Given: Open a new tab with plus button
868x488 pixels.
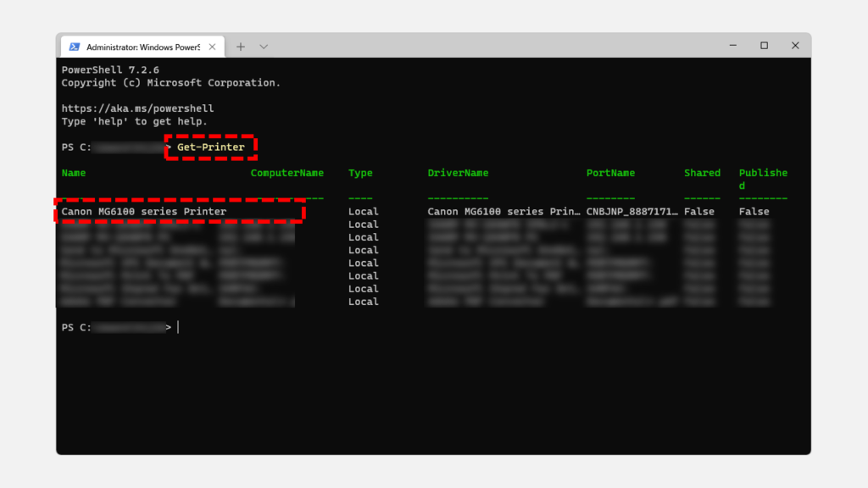Looking at the screenshot, I should (x=241, y=47).
